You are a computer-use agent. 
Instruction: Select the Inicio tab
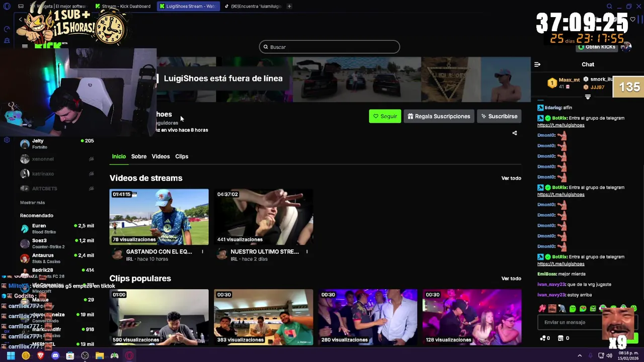click(x=119, y=156)
